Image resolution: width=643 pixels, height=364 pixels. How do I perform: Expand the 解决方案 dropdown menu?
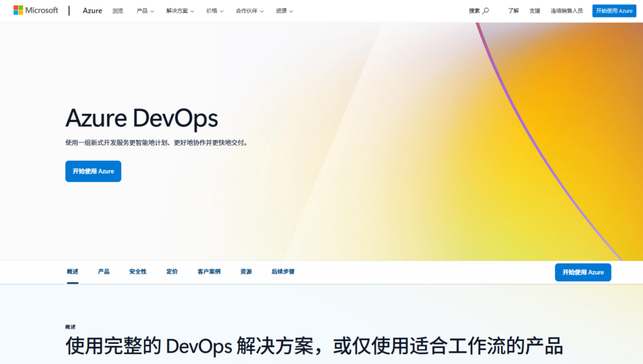[180, 11]
